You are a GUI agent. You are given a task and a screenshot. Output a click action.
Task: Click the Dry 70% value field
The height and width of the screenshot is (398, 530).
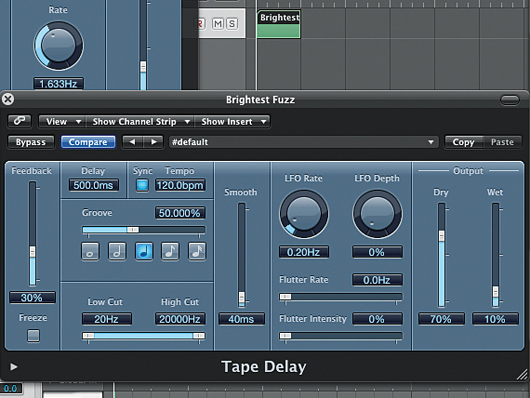[x=441, y=319]
